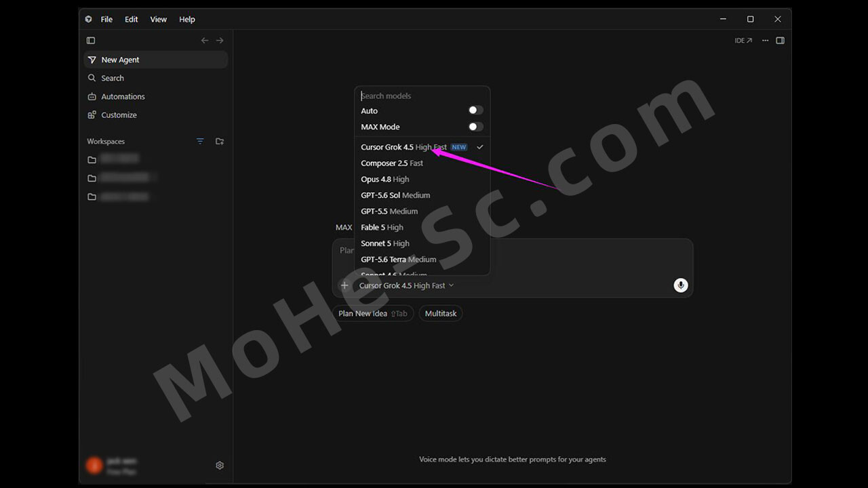Go forward with the right arrow

[220, 41]
